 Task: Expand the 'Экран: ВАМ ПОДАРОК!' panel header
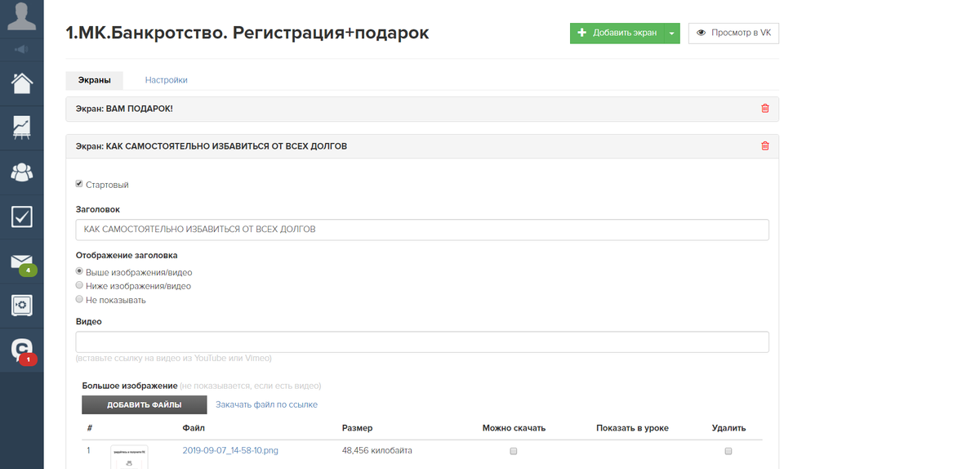tap(327, 109)
